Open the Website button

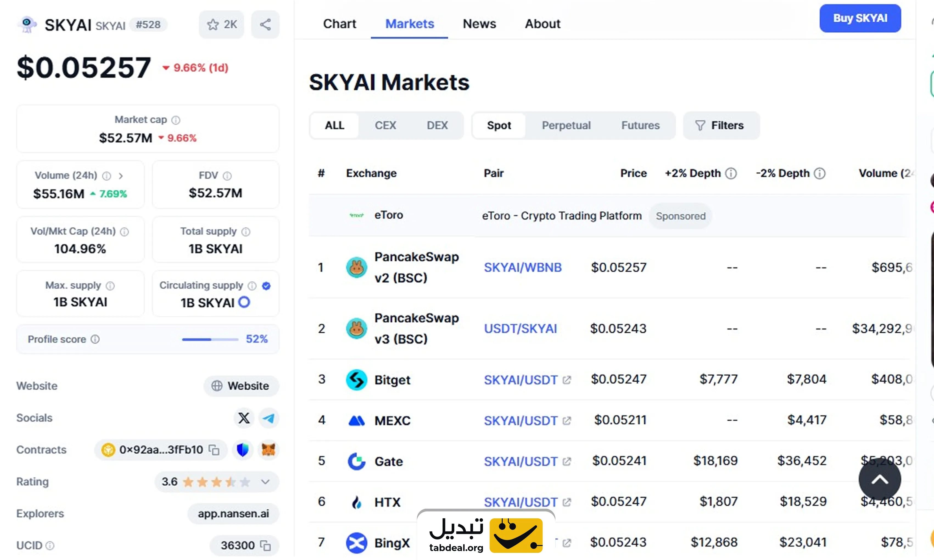241,386
